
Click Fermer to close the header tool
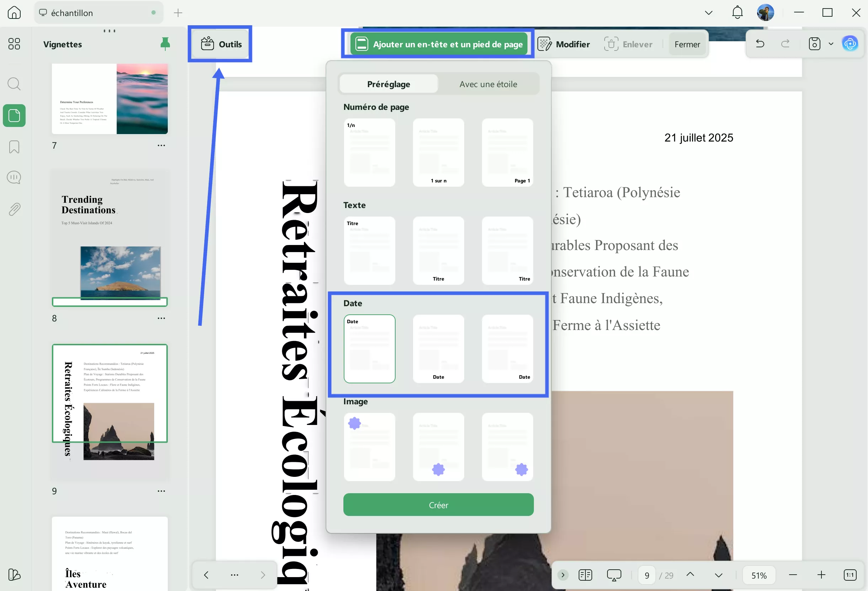tap(687, 44)
